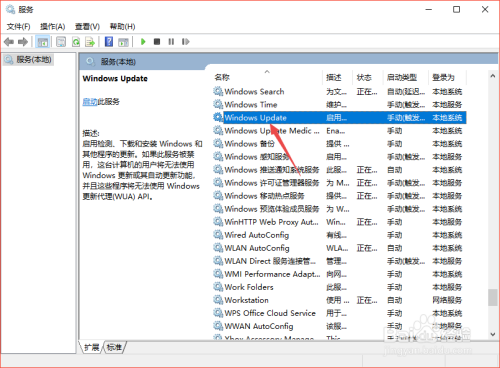The image size is (500, 368).
Task: Click the Forward arrow in toolbar
Action: (x=23, y=42)
